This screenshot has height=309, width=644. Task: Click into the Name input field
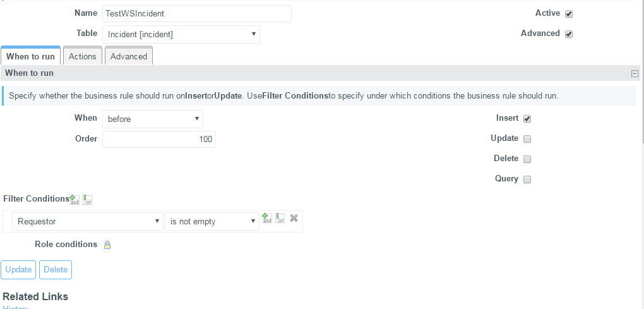click(197, 13)
